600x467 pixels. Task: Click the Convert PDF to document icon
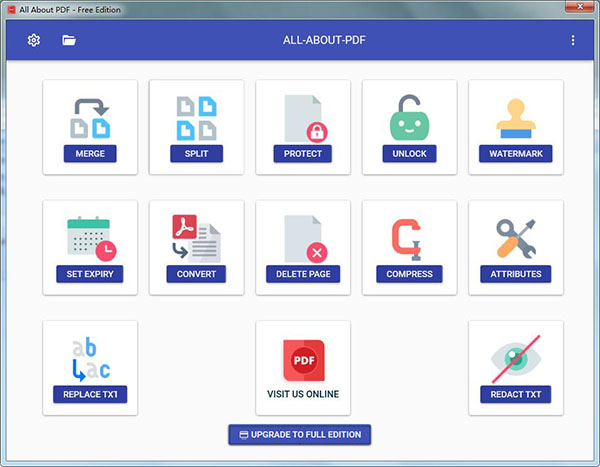(196, 238)
